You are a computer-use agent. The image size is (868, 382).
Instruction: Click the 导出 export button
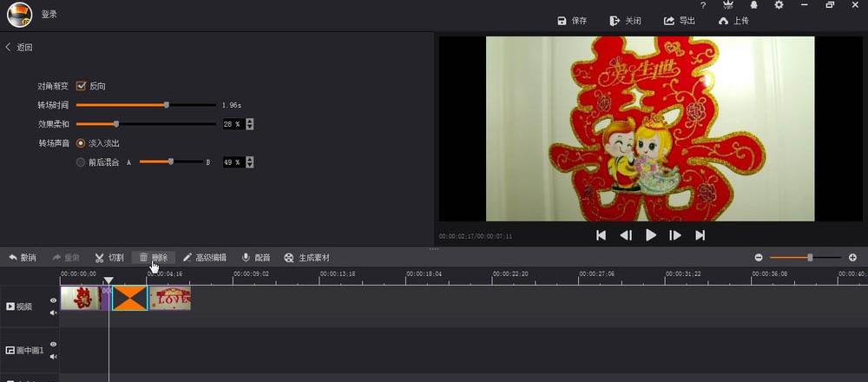click(x=680, y=21)
